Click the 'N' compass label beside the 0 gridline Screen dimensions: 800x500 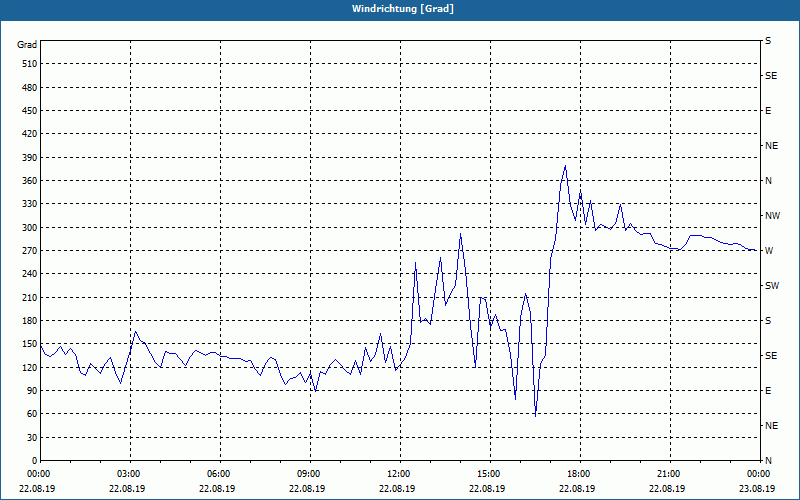[769, 461]
